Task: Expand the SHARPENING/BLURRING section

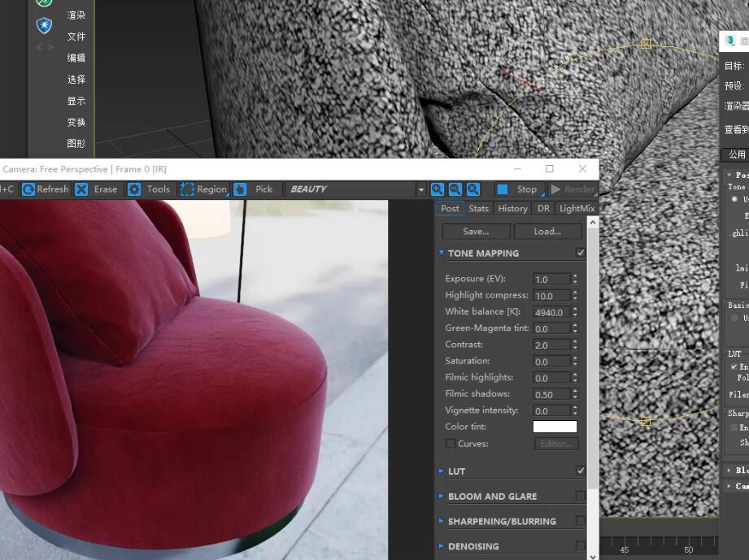Action: (x=442, y=521)
